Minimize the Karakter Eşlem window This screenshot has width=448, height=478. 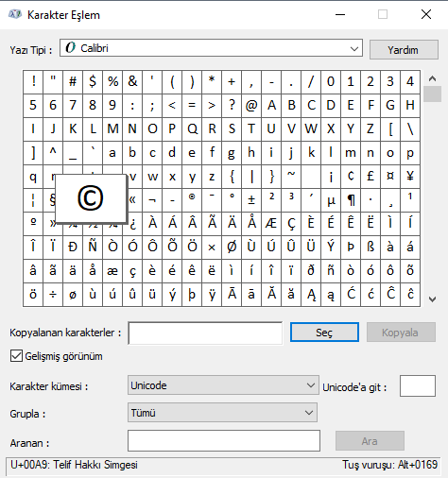point(340,14)
